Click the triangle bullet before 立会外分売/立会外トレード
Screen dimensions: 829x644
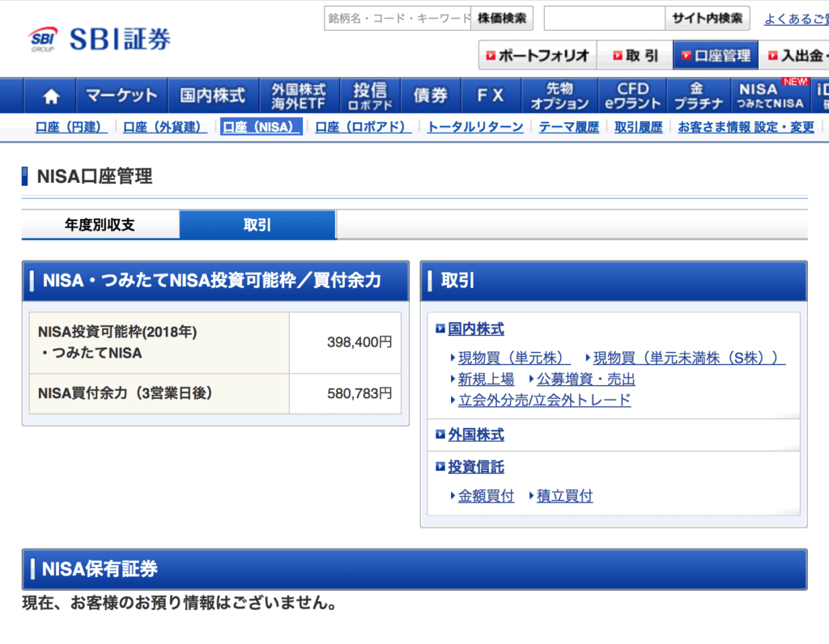tap(453, 400)
